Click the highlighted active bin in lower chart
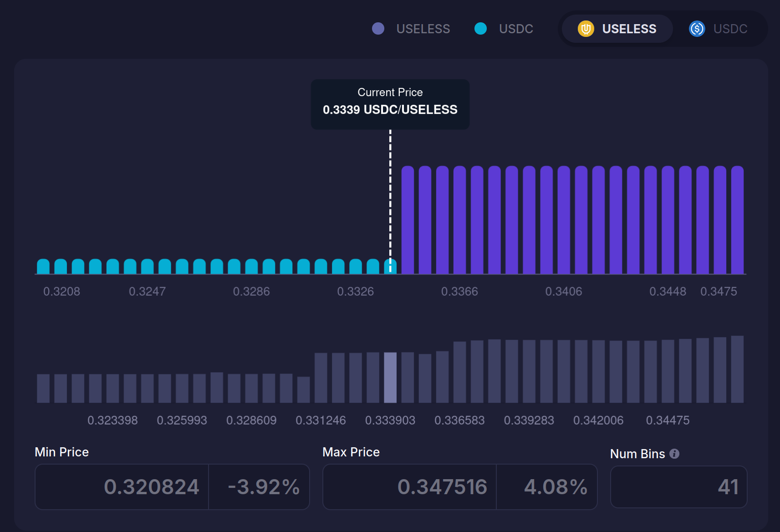The width and height of the screenshot is (780, 532). 390,378
